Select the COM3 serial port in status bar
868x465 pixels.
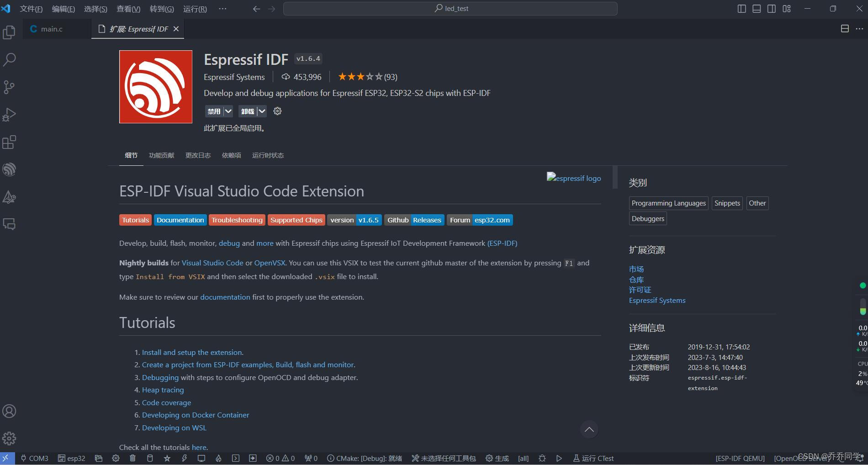point(34,458)
